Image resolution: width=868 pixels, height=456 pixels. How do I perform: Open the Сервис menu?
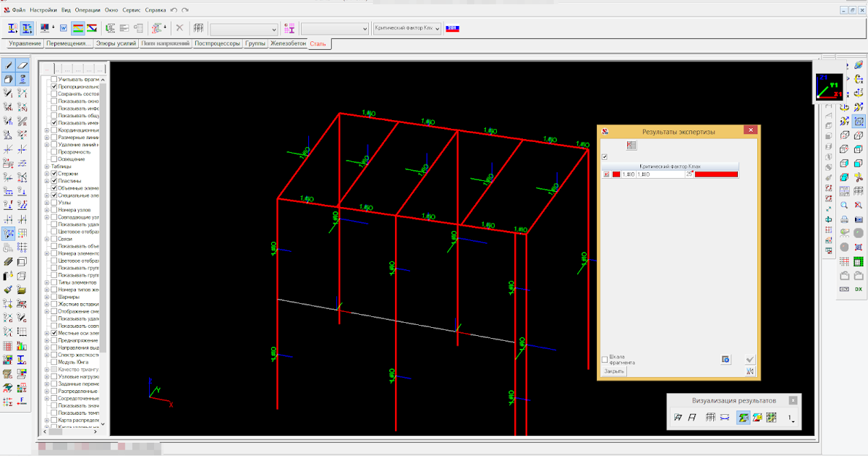tap(132, 11)
